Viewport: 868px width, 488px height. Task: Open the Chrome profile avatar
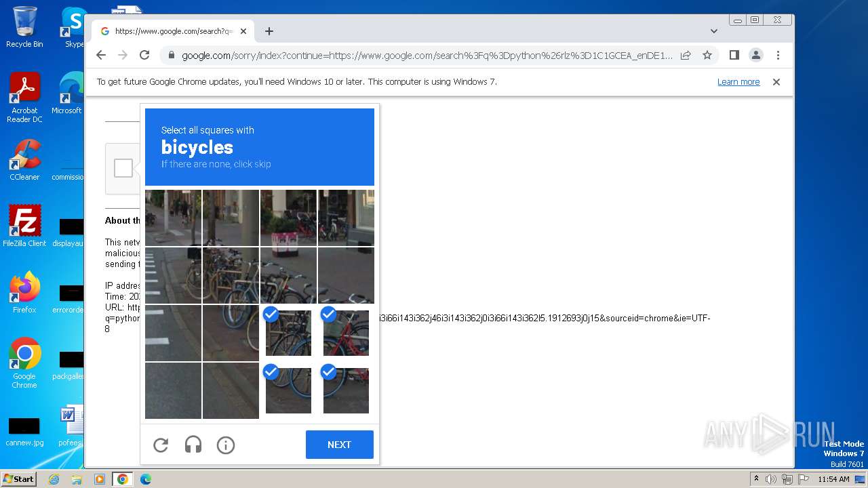click(x=756, y=55)
